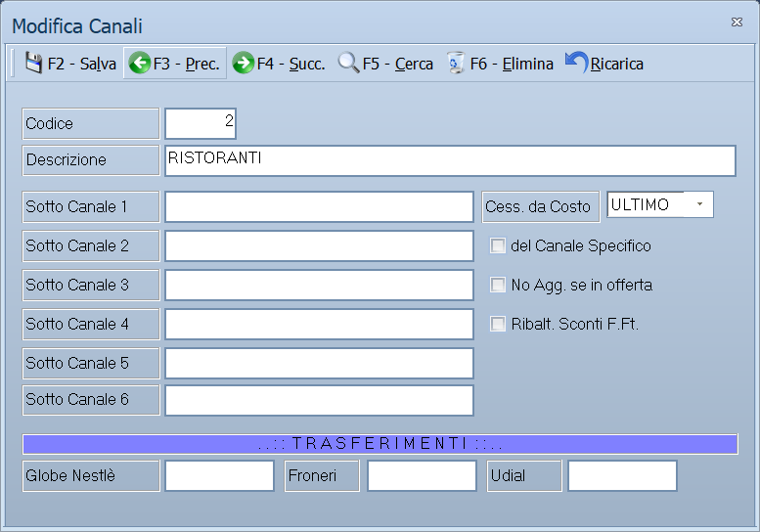
Task: Click the Udial input field
Action: pyautogui.click(x=622, y=476)
